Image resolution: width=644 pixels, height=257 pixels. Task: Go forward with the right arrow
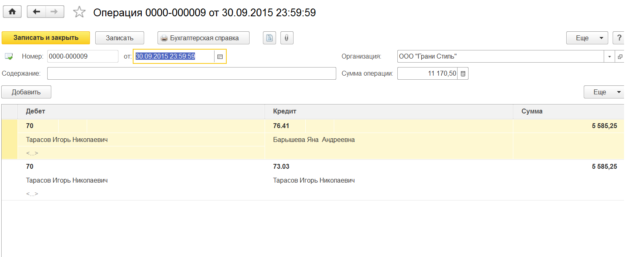click(x=55, y=12)
